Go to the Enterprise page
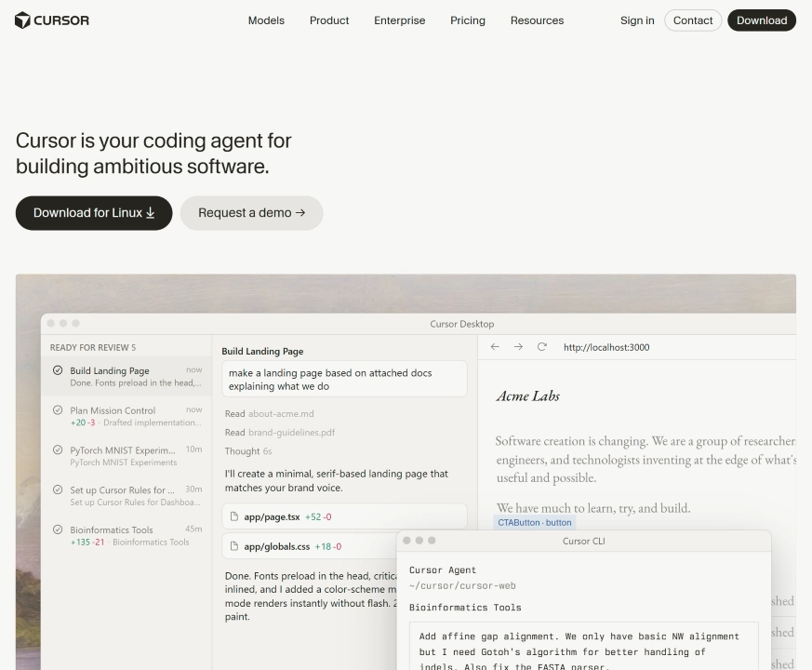 coord(400,20)
